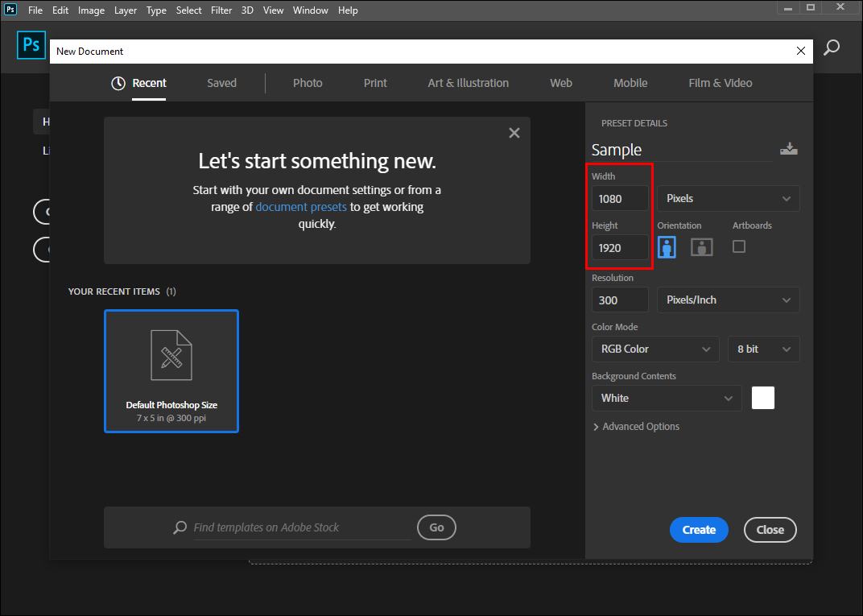Screen dimensions: 863x616
Task: Click the Adobe Stock search magnifier icon
Action: [180, 527]
